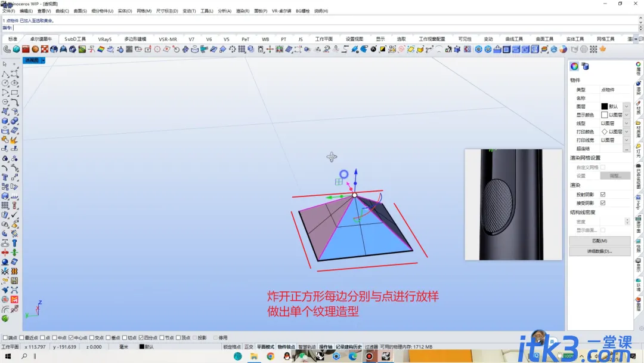This screenshot has height=363, width=644.
Task: Open Chrome from the taskbar
Action: pos(270,356)
